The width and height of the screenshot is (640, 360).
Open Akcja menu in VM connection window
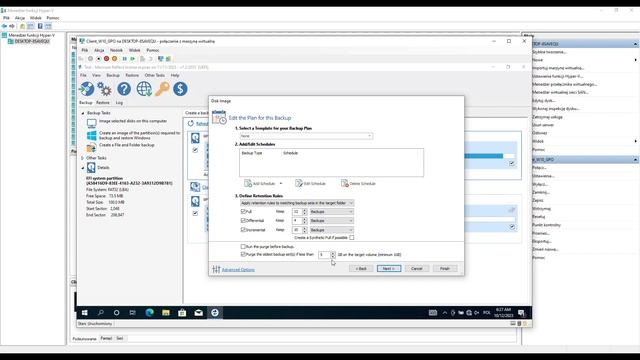tap(99, 50)
